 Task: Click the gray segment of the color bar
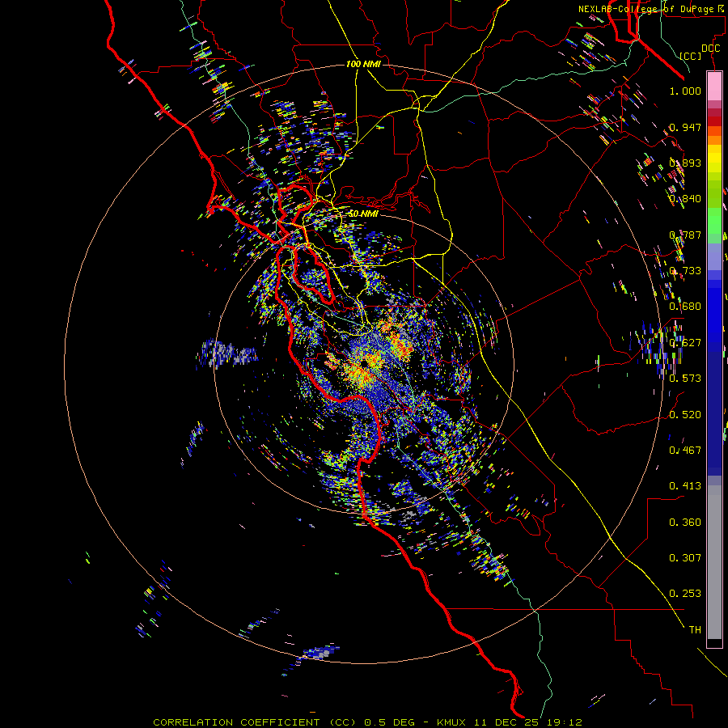coord(714,562)
